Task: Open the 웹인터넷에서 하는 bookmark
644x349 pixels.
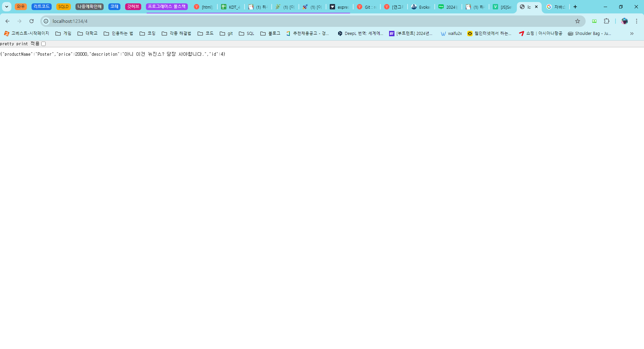Action: point(489,34)
